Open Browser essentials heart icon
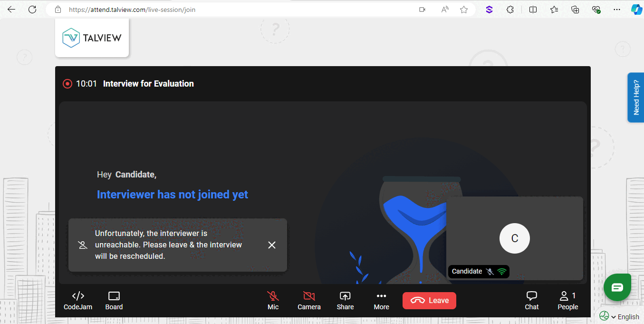Screen dimensions: 644x324 click(596, 10)
